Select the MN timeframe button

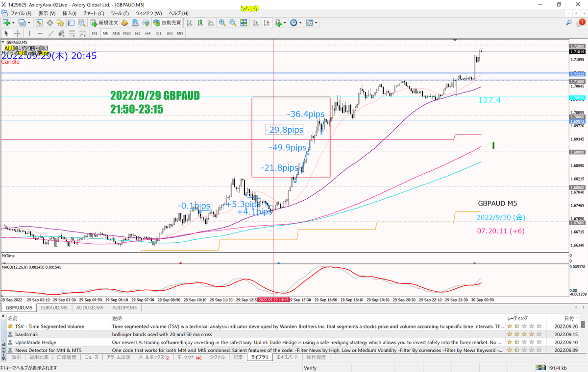(180, 33)
